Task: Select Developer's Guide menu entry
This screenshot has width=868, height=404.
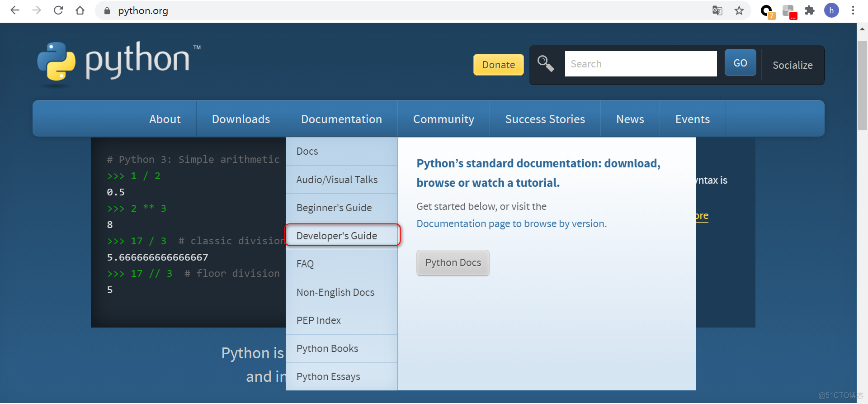Action: click(x=341, y=236)
